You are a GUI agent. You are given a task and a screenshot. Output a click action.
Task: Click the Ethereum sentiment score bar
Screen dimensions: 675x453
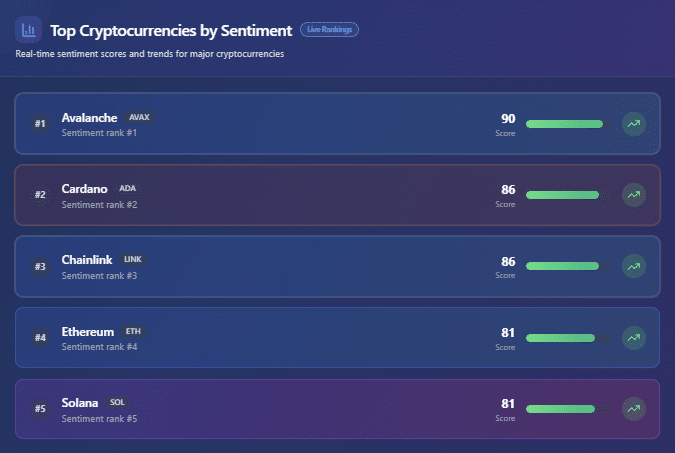(x=566, y=338)
